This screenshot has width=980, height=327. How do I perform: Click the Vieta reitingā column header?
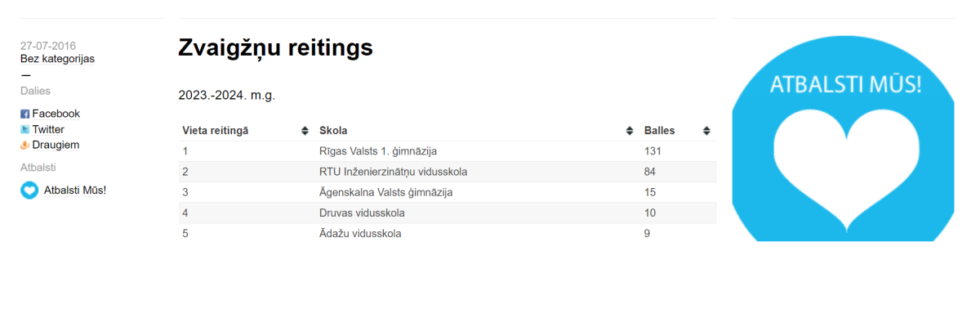[216, 131]
